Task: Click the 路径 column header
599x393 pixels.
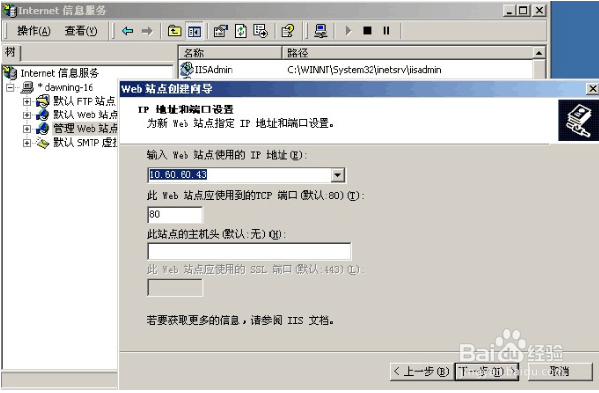Action: 408,53
